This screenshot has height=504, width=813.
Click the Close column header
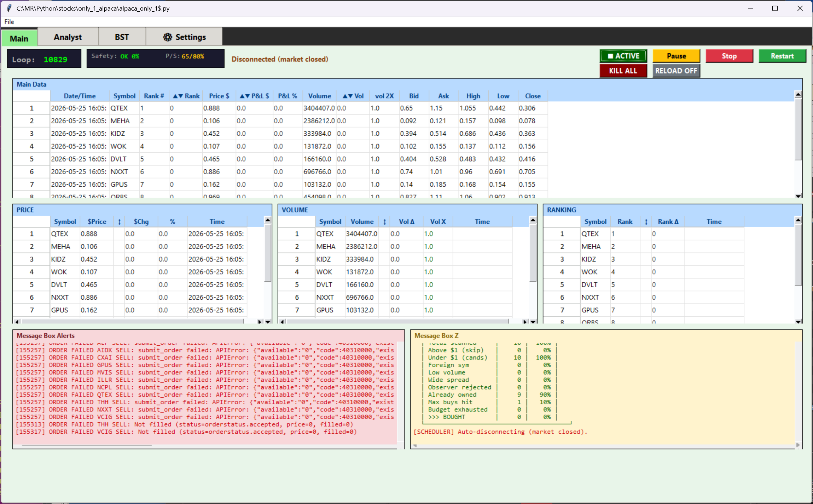point(533,96)
